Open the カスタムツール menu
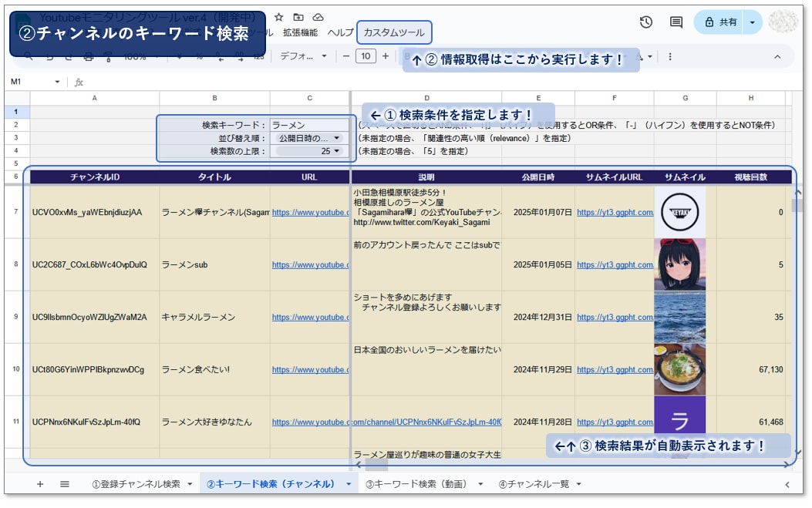Image resolution: width=812 pixels, height=508 pixels. [x=394, y=32]
